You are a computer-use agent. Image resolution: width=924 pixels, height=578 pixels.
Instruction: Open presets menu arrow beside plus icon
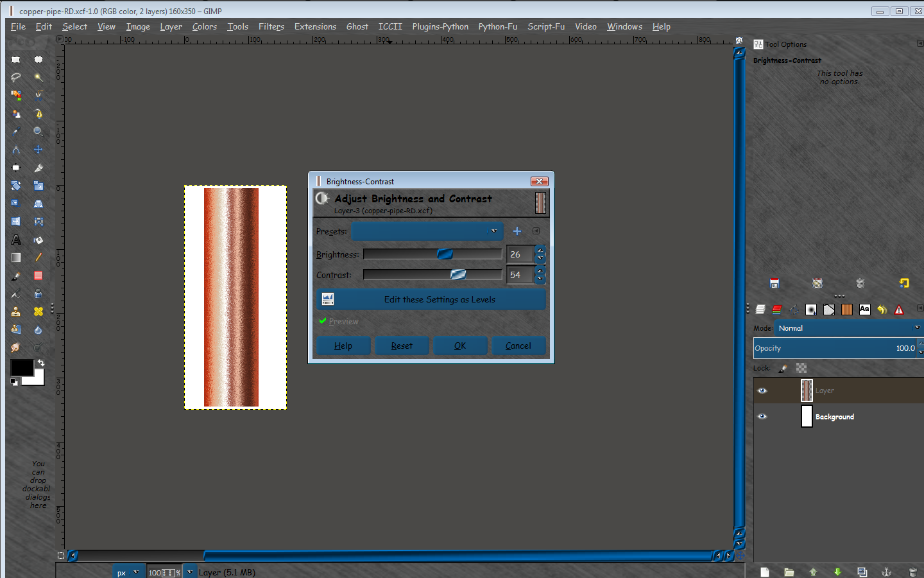tap(536, 231)
